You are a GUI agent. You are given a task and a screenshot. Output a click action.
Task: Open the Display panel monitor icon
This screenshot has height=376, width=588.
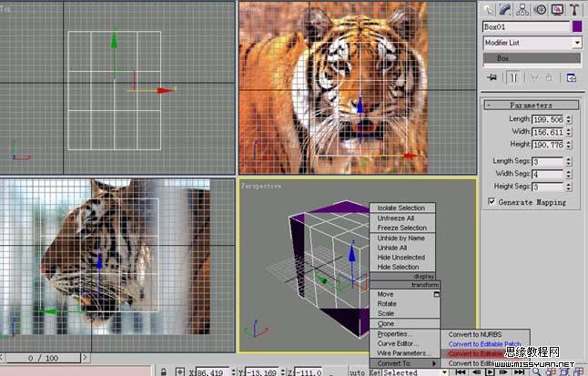[557, 10]
